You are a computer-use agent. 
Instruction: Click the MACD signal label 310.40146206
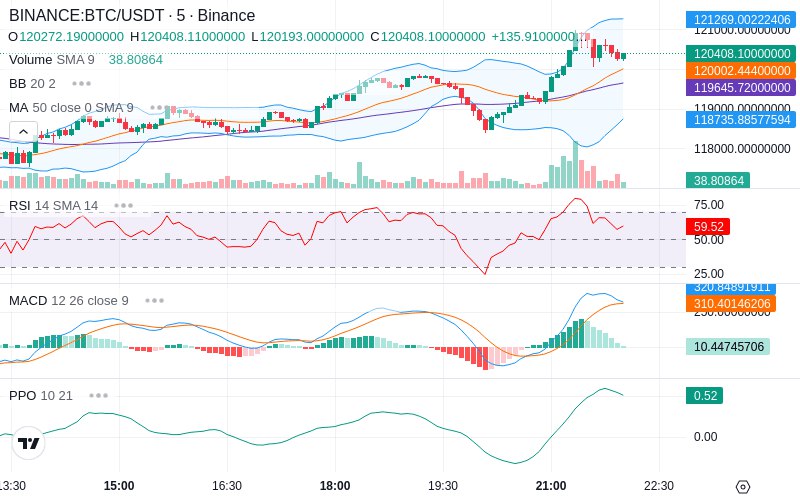[731, 304]
